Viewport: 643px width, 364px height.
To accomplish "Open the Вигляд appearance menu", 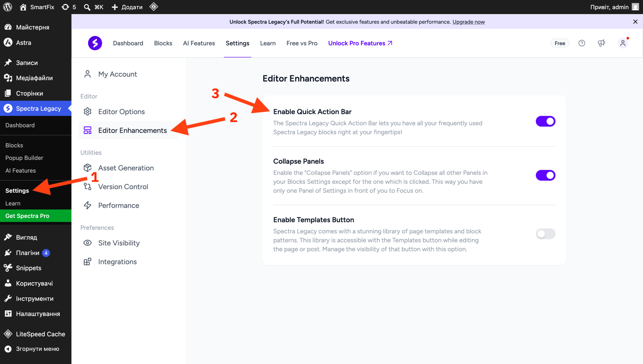I will (36, 237).
